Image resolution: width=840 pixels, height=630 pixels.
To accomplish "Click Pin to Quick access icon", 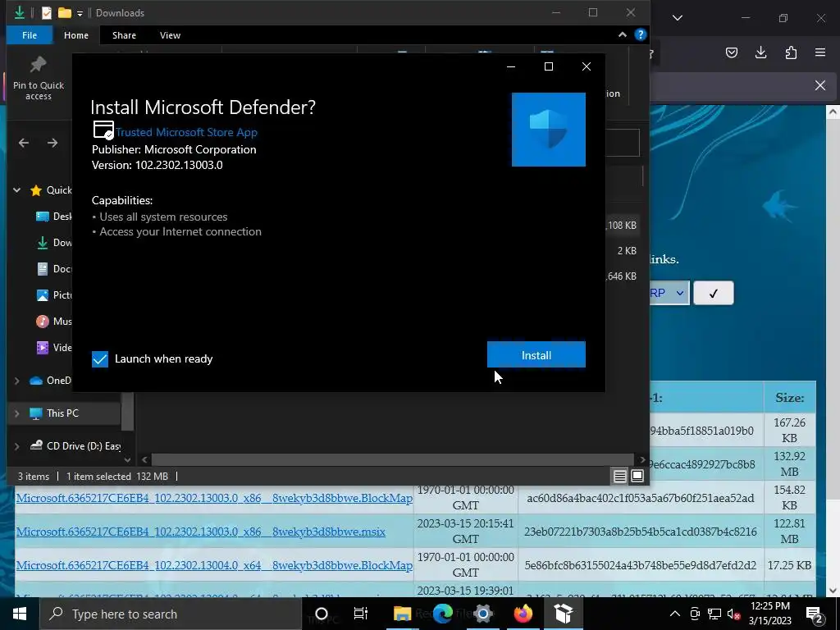I will pos(38,78).
